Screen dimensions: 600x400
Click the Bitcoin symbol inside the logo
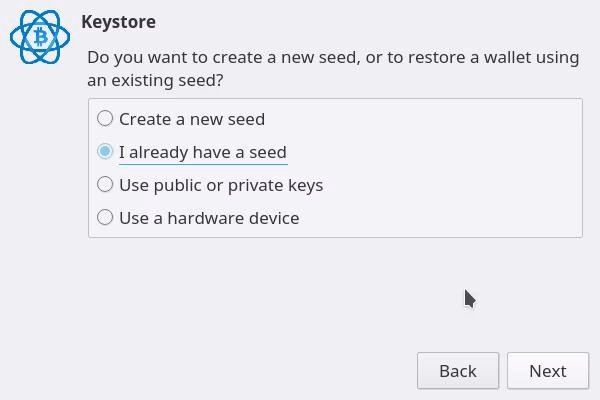pyautogui.click(x=41, y=37)
